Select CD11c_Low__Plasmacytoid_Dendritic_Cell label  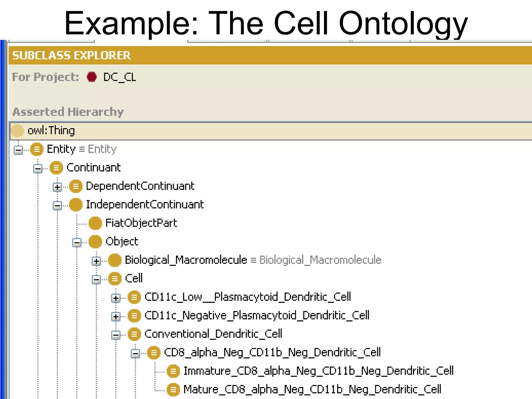point(248,297)
